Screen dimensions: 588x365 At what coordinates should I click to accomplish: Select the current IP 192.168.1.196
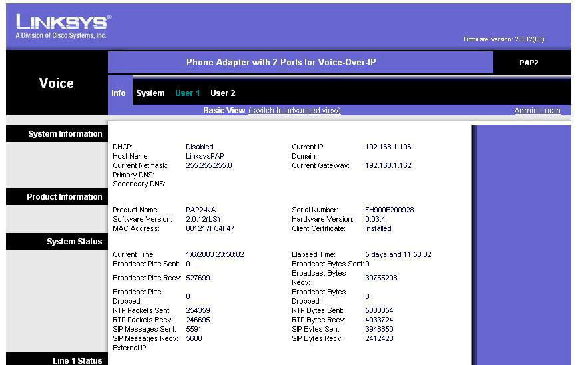tap(388, 147)
